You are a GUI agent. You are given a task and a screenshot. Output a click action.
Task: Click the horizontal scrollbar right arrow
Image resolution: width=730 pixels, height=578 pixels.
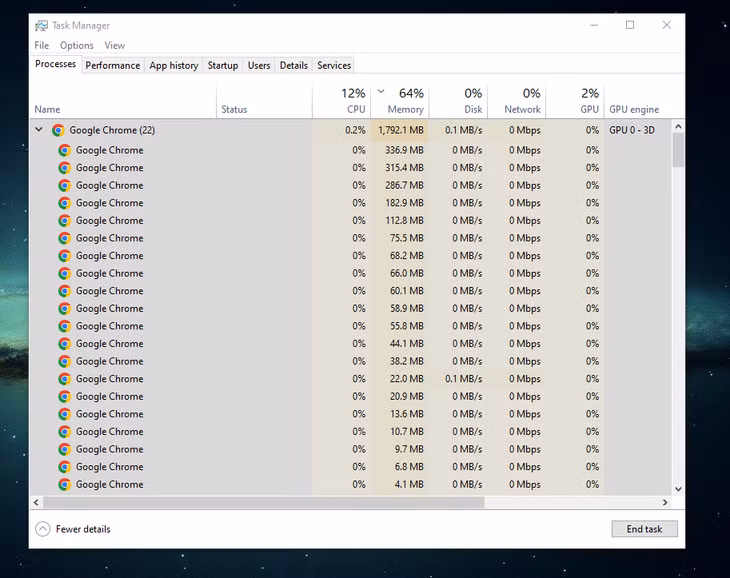665,503
